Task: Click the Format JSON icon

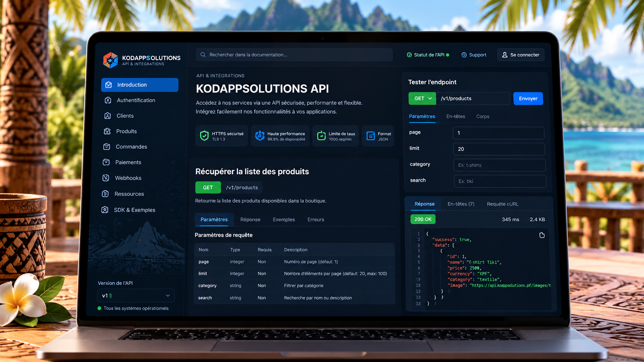Action: pyautogui.click(x=371, y=136)
